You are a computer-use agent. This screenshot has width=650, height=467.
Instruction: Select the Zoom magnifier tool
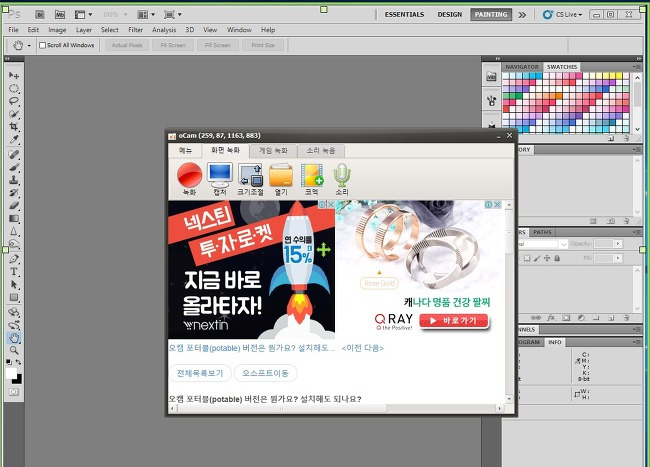(x=14, y=351)
